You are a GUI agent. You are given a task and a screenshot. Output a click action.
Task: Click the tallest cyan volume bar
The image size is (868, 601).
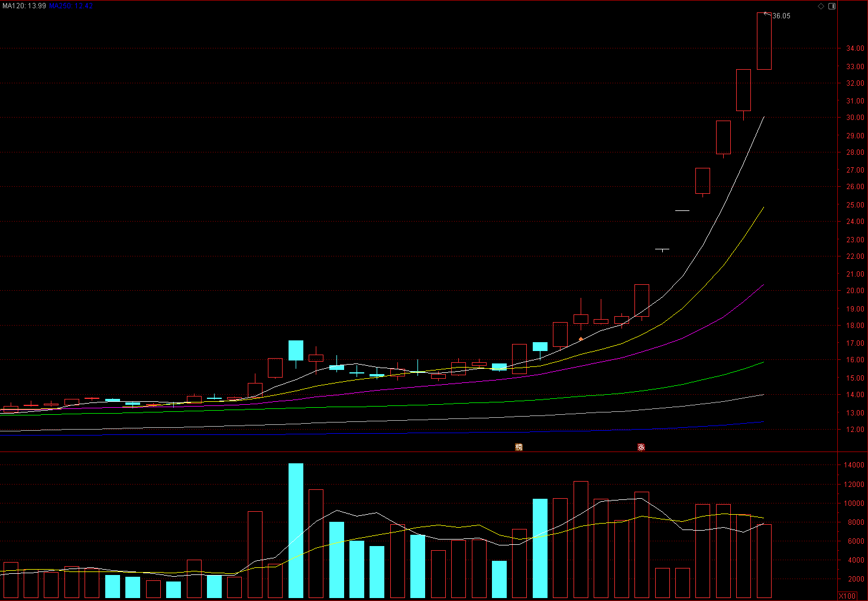[296, 531]
